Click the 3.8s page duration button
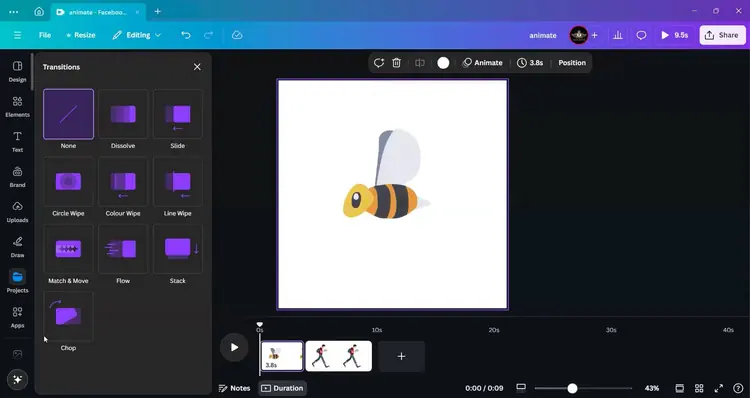 coord(530,63)
